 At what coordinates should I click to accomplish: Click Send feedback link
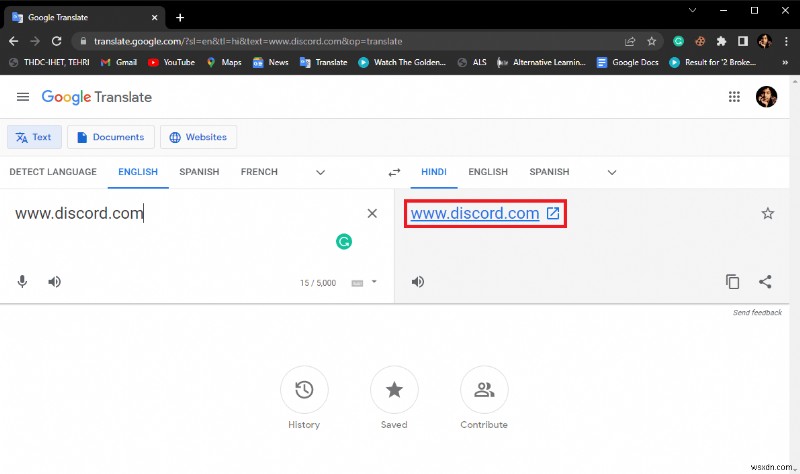coord(757,312)
